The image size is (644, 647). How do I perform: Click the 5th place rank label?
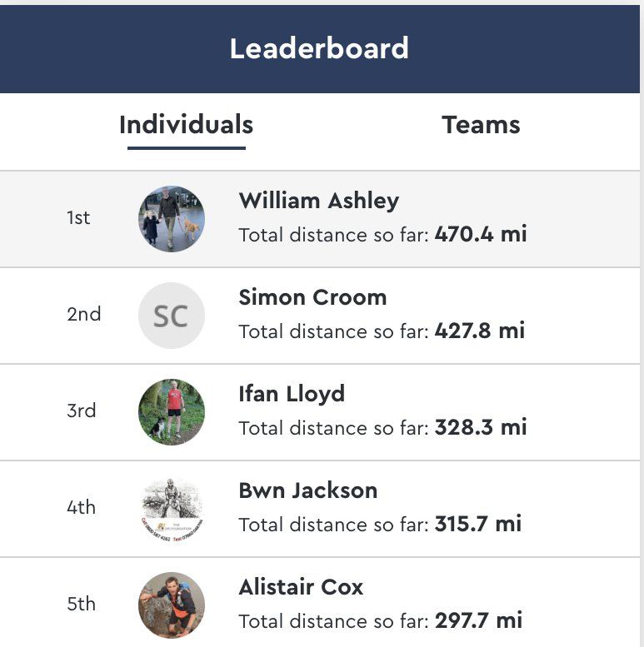point(82,605)
